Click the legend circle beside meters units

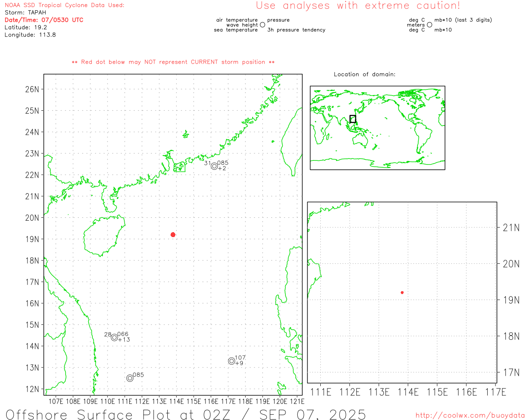[429, 25]
